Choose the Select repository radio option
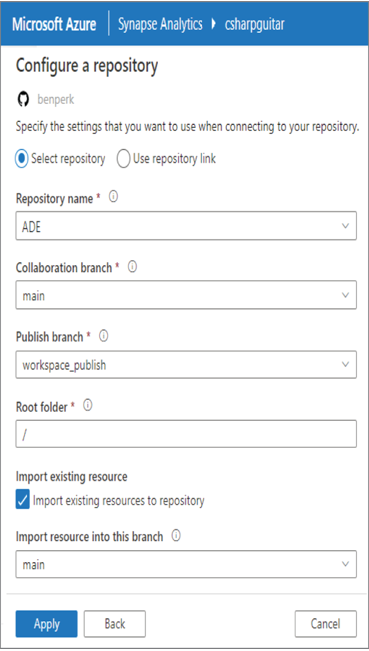This screenshot has height=651, width=369. coord(22,159)
